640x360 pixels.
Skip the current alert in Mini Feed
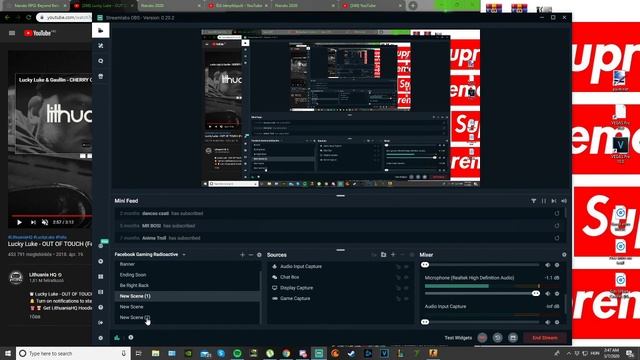click(554, 201)
